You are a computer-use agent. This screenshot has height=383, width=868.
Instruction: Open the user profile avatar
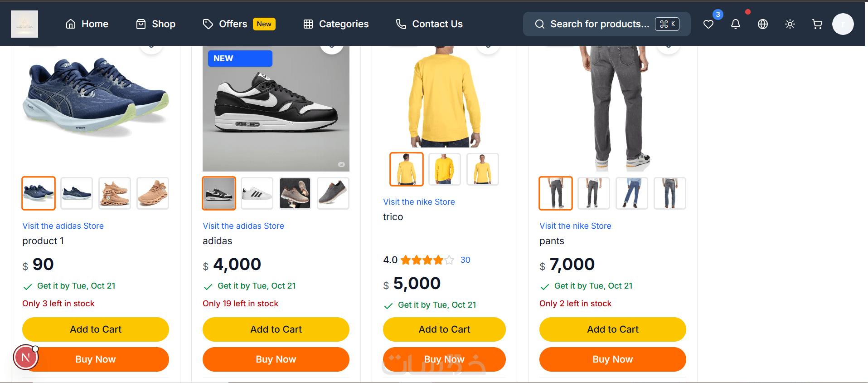click(x=843, y=24)
